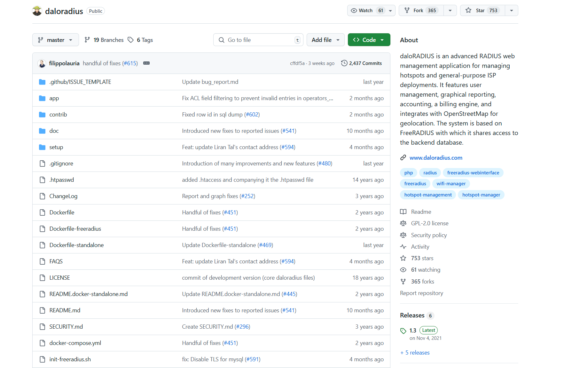Click the release 1.3 tag icon
Screen dimensions: 588x368
point(403,331)
